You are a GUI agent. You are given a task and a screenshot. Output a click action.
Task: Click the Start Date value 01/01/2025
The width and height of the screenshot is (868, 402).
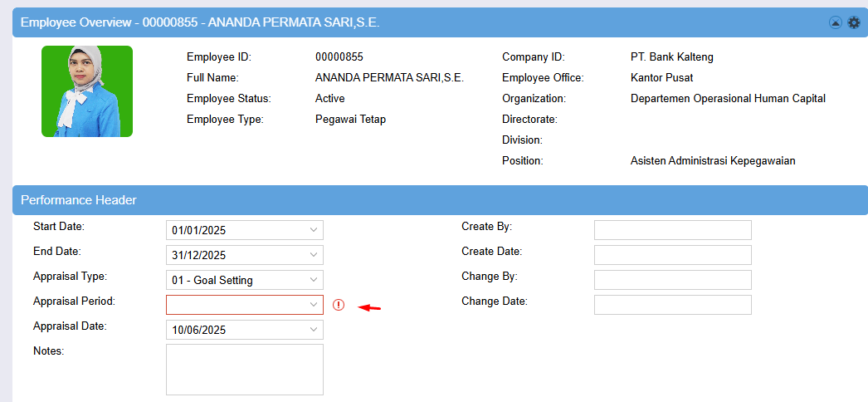198,230
